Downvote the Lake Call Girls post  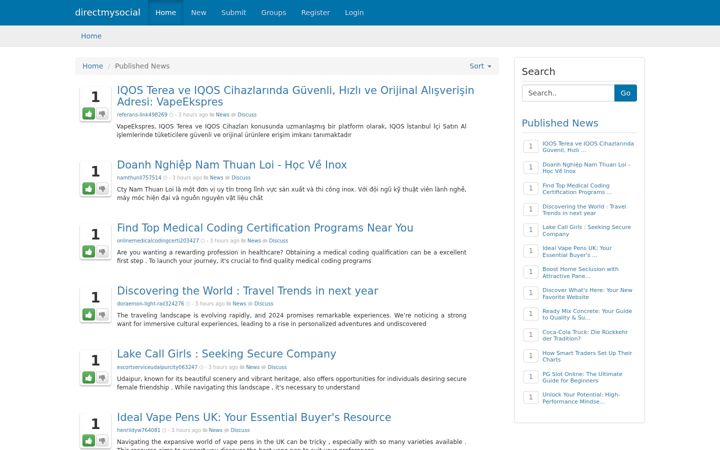point(102,377)
